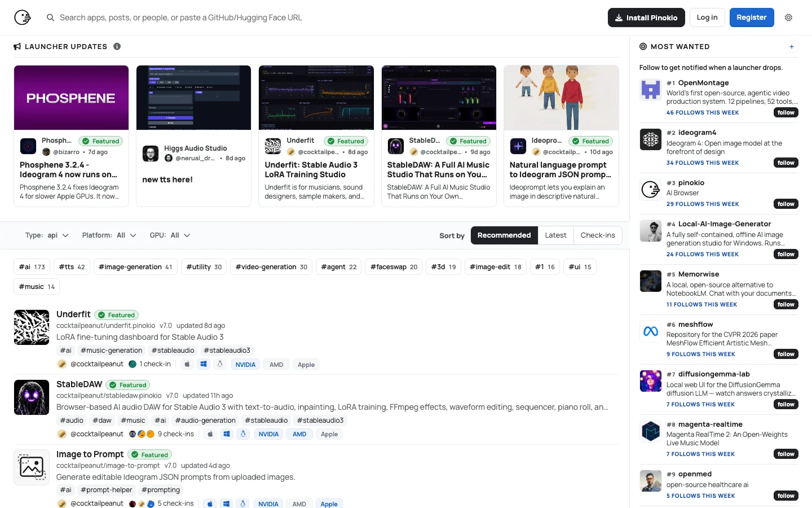Select the #music 14 tag
The image size is (812, 508).
point(37,287)
